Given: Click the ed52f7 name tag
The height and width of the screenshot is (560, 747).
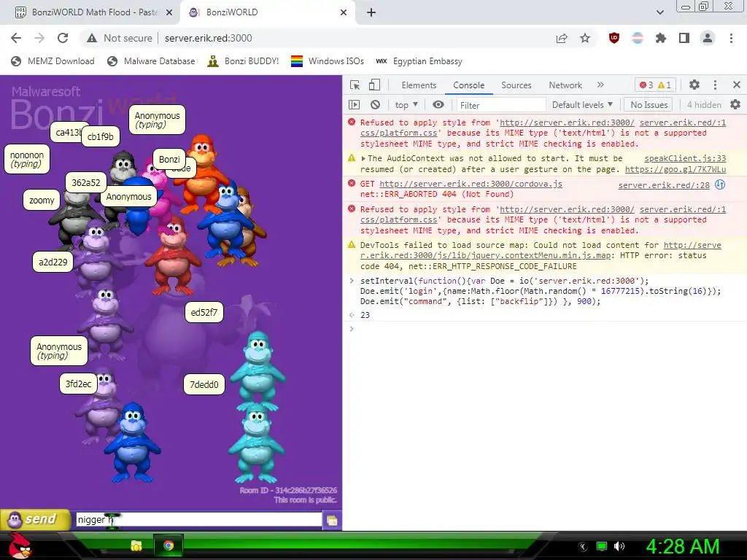Looking at the screenshot, I should click(204, 312).
